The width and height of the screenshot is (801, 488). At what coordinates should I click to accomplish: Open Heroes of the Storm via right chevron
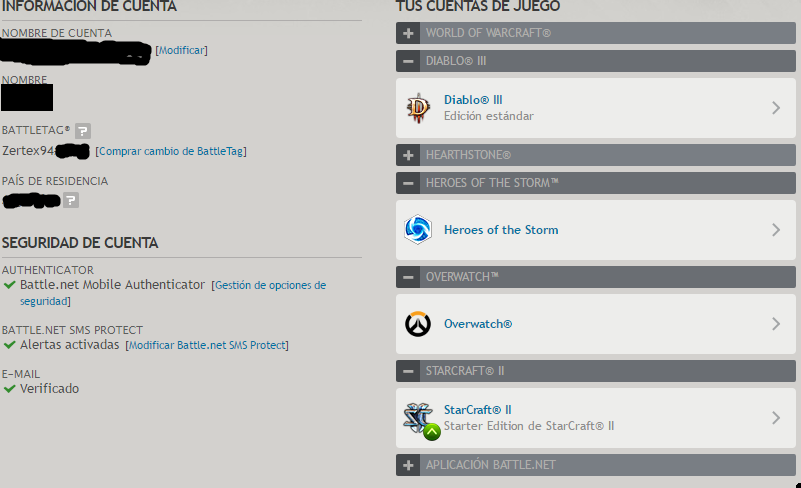click(776, 230)
